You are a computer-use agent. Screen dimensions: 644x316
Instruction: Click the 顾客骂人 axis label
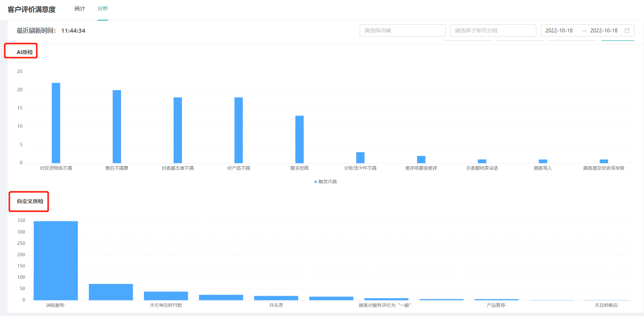(543, 168)
